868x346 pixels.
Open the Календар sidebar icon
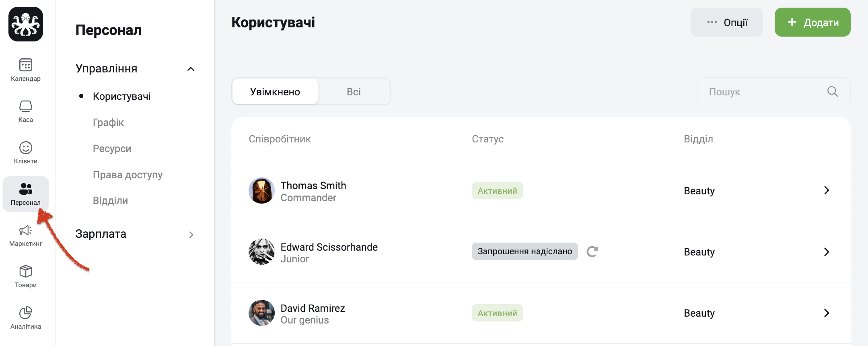click(x=26, y=65)
